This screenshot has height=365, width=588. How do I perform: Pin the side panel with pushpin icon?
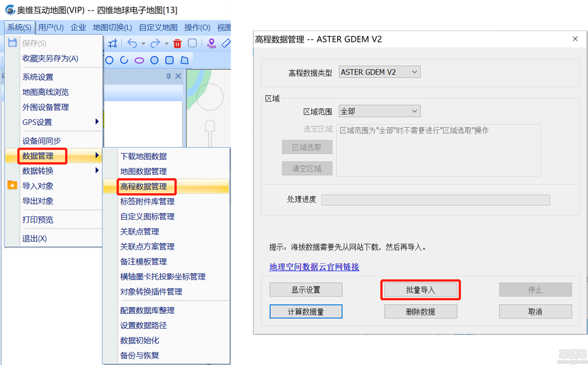(x=168, y=76)
